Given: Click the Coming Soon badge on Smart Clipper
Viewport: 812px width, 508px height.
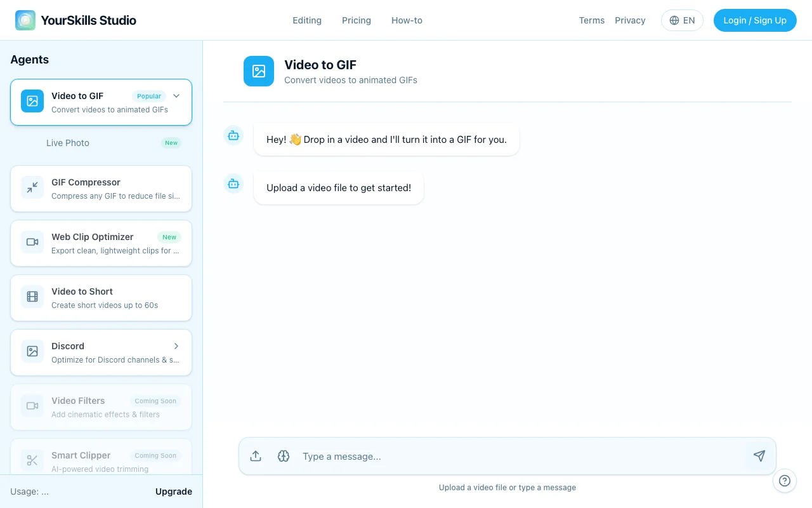Looking at the screenshot, I should [155, 455].
